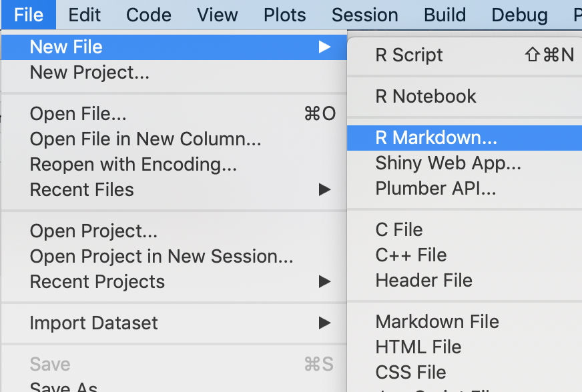The height and width of the screenshot is (392, 582).
Task: Choose Plumber API... option
Action: 436,189
